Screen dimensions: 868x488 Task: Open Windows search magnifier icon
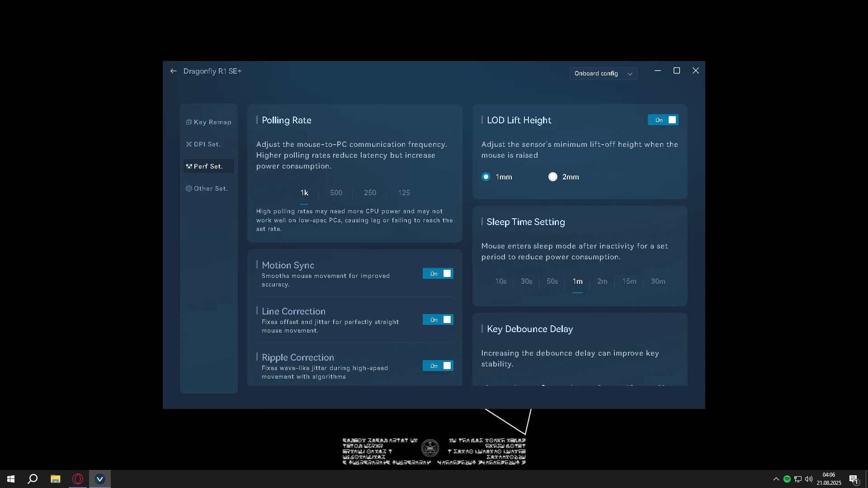coord(33,479)
